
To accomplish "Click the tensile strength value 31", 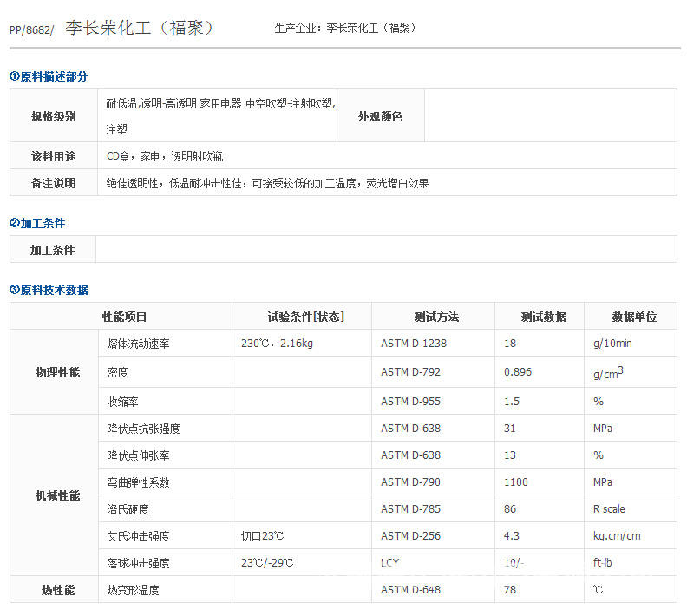I will (509, 428).
